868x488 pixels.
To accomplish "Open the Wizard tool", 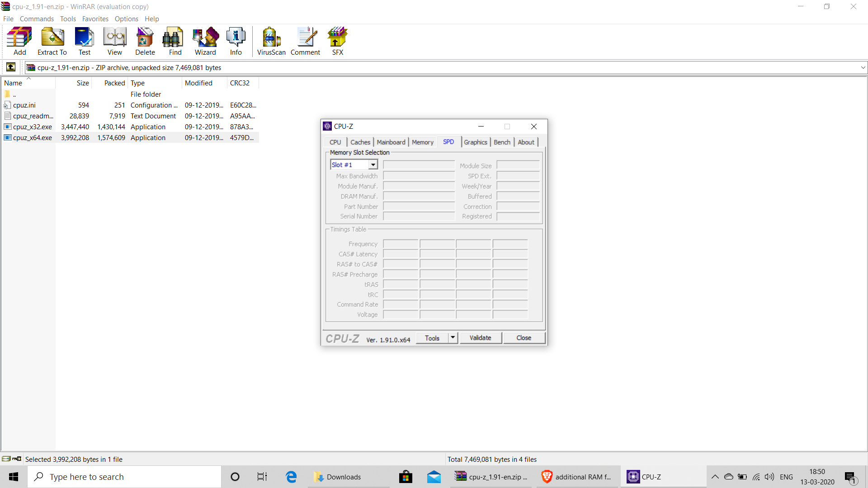I will tap(205, 41).
